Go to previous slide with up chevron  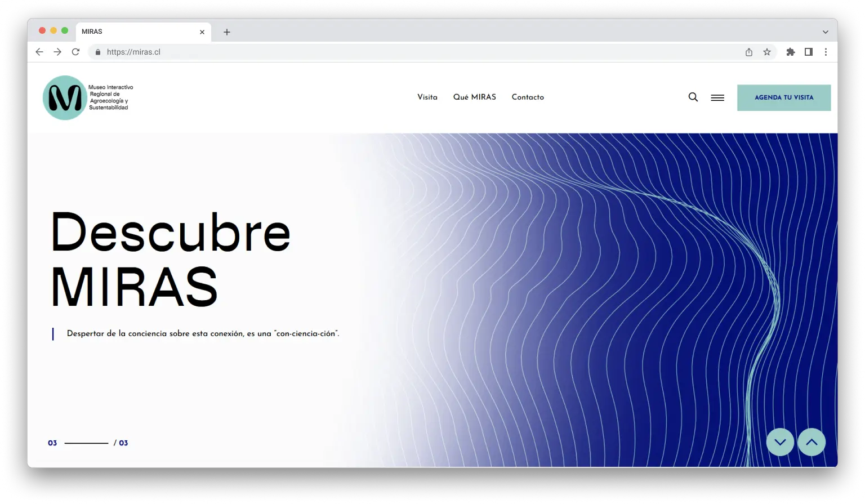point(811,442)
